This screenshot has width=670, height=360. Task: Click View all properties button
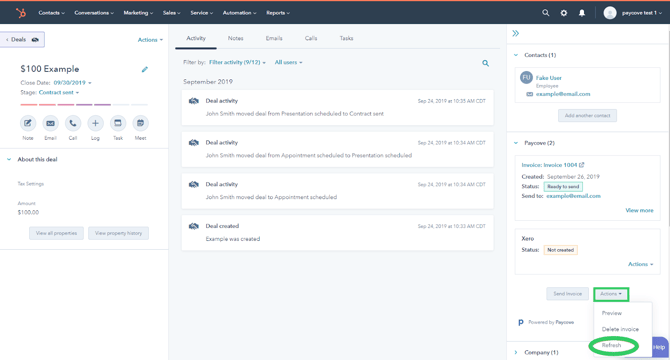point(56,233)
